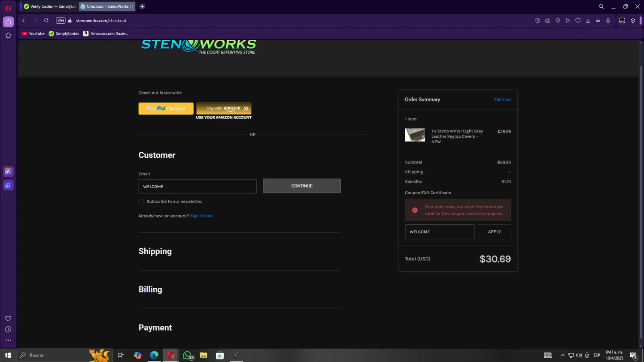Click Sign in now link
This screenshot has width=644, height=362.
tap(201, 216)
